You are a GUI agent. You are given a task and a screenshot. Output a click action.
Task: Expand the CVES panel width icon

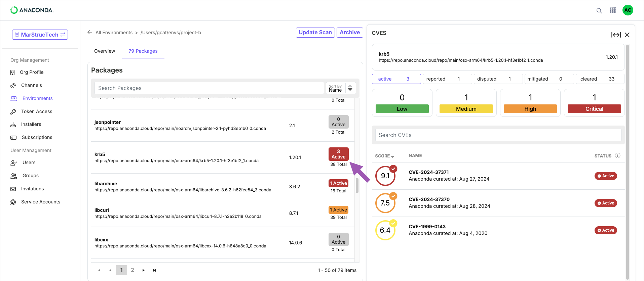point(616,35)
